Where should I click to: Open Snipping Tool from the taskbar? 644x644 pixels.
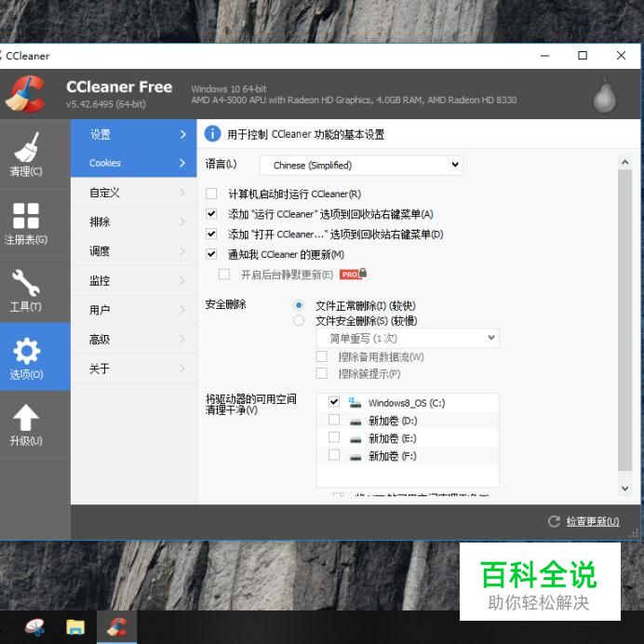tap(35, 627)
